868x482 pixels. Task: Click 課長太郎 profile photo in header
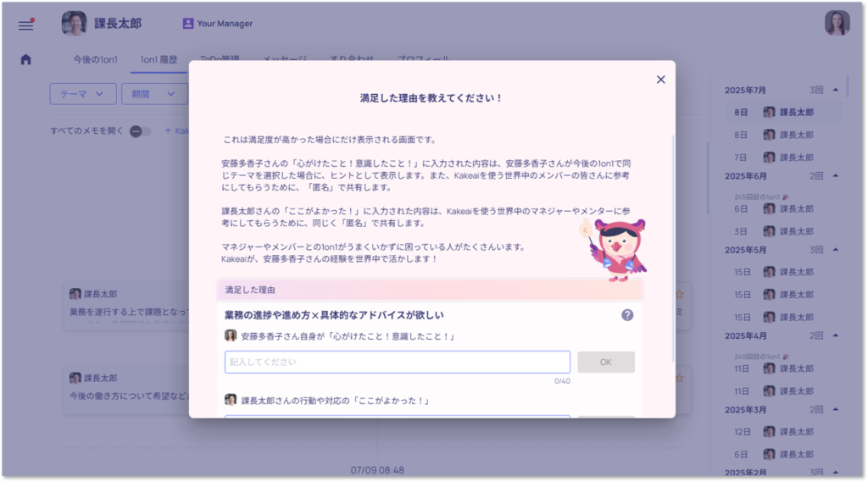[x=75, y=23]
